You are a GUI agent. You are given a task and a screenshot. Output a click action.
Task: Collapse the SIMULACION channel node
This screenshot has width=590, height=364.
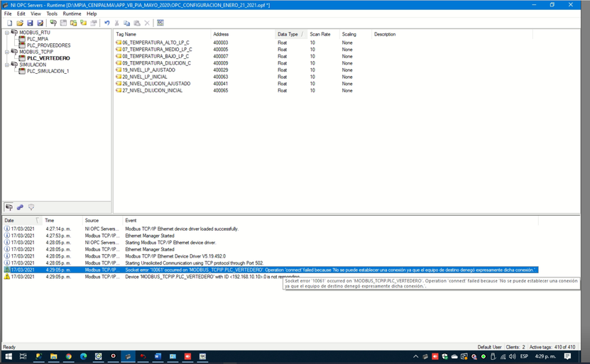[7, 65]
